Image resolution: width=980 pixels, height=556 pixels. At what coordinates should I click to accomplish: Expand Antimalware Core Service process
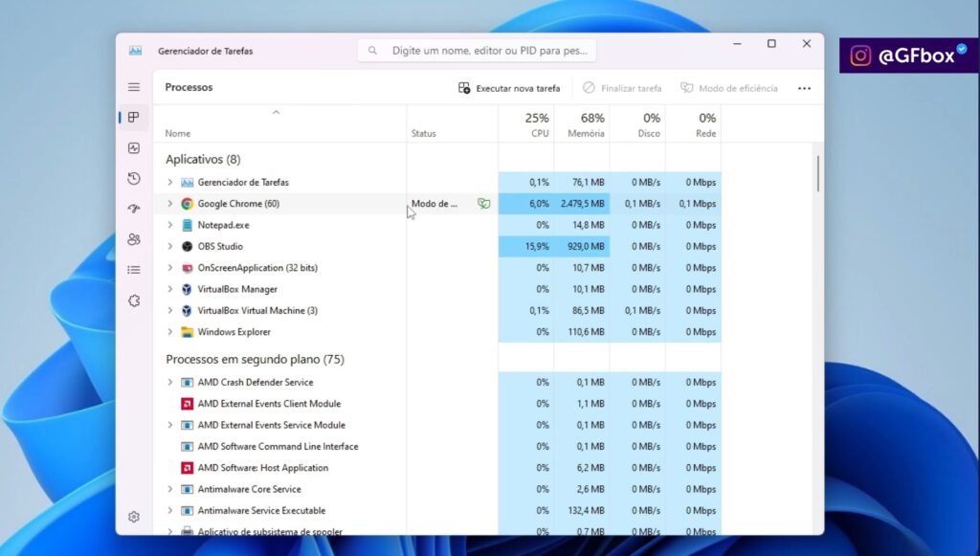(169, 489)
